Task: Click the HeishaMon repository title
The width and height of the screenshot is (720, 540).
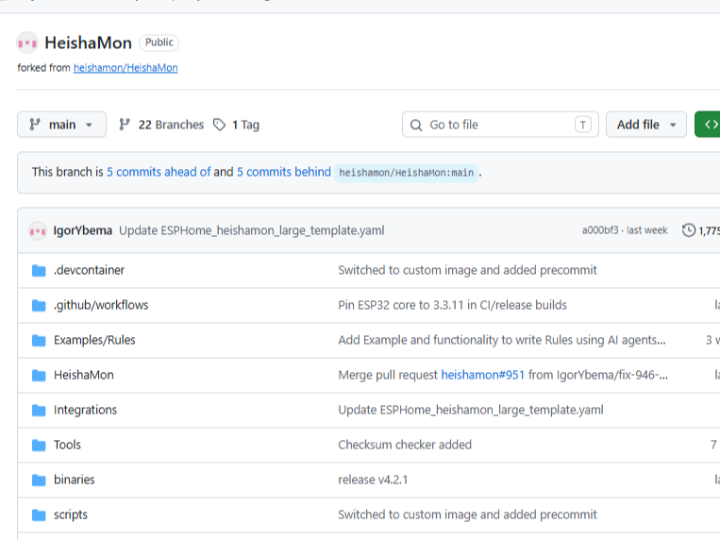Action: tap(88, 43)
